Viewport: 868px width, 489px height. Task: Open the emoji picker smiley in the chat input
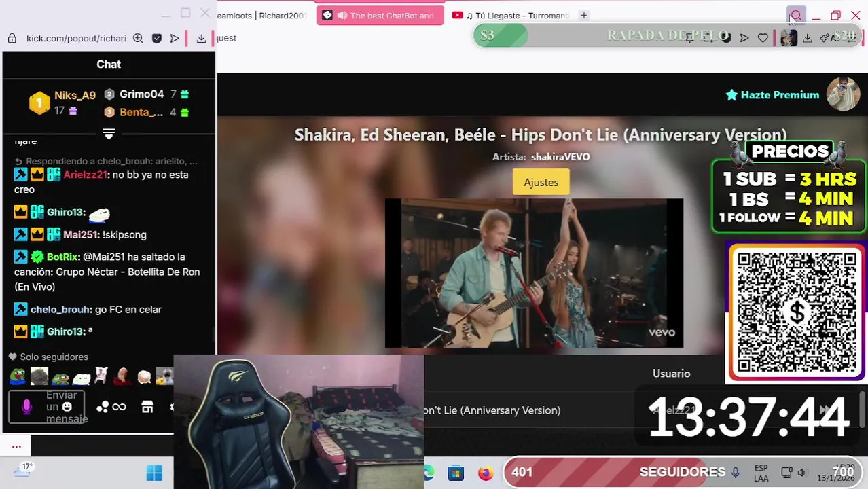pyautogui.click(x=67, y=407)
